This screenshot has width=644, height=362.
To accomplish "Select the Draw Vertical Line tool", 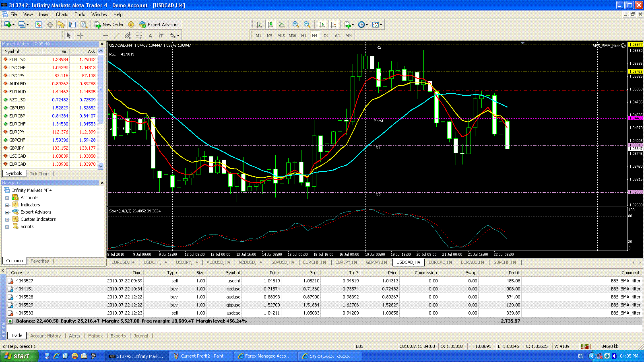I will click(x=94, y=35).
